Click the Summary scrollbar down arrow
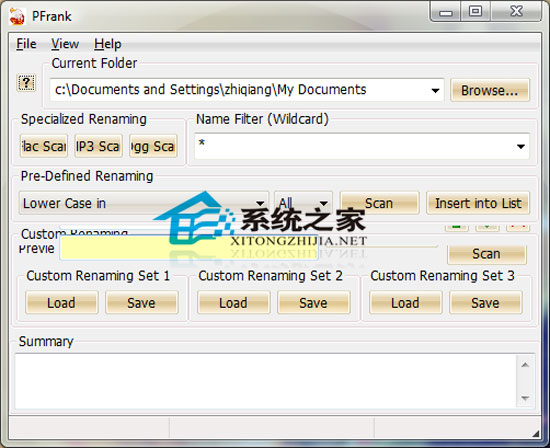This screenshot has width=550, height=448. coord(525,398)
